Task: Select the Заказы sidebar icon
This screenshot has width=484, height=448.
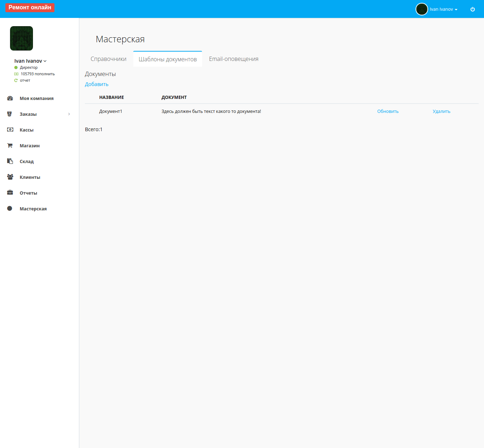Action: 10,114
